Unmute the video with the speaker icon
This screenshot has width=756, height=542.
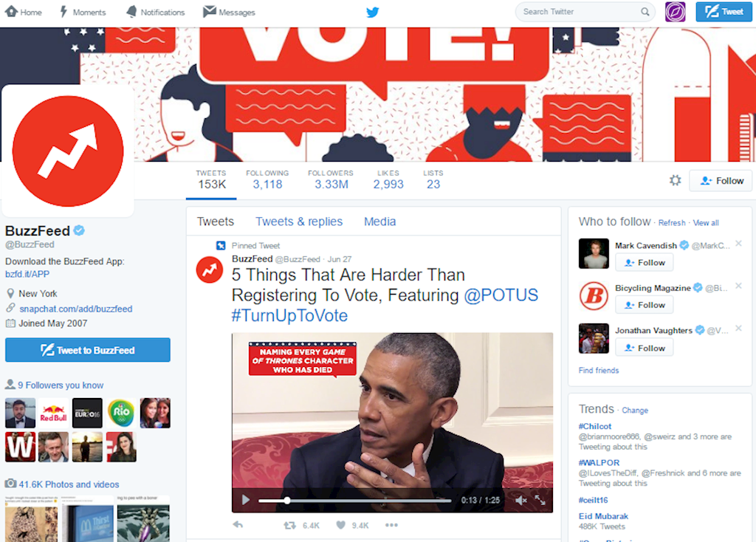point(520,501)
